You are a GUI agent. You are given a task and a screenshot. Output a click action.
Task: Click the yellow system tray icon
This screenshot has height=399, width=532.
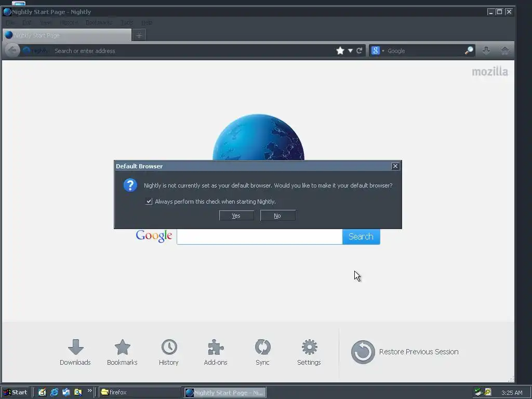tap(488, 392)
